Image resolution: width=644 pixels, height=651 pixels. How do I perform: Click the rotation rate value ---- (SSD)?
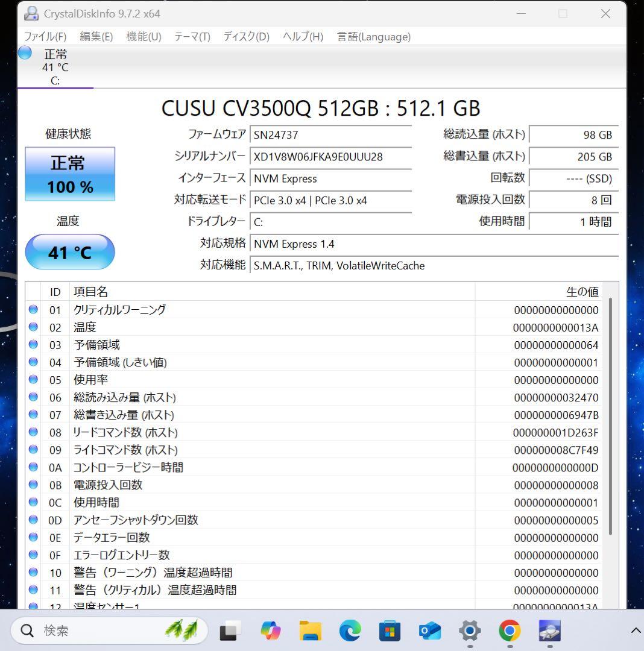pos(574,178)
